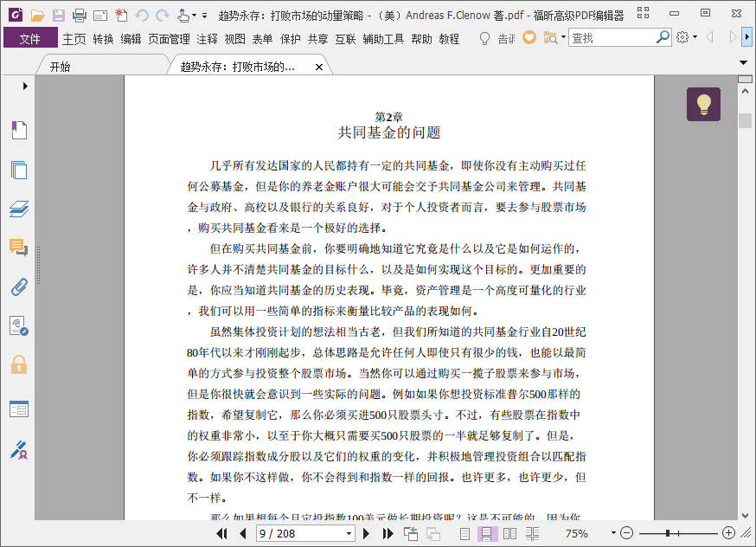Go to previous view icon
756x547 pixels.
(411, 533)
